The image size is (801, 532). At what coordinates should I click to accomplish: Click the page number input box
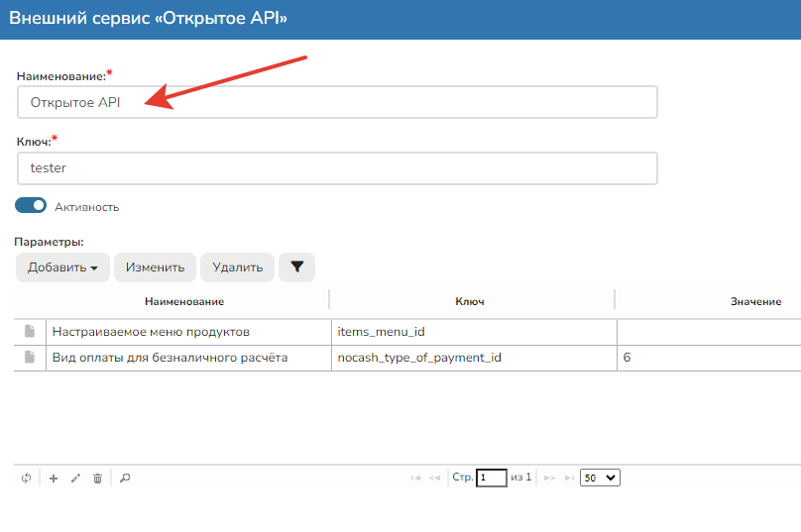pos(492,478)
